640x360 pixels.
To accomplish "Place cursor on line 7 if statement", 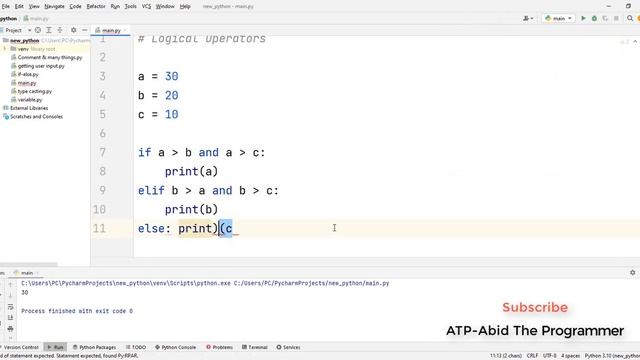I will (x=202, y=153).
